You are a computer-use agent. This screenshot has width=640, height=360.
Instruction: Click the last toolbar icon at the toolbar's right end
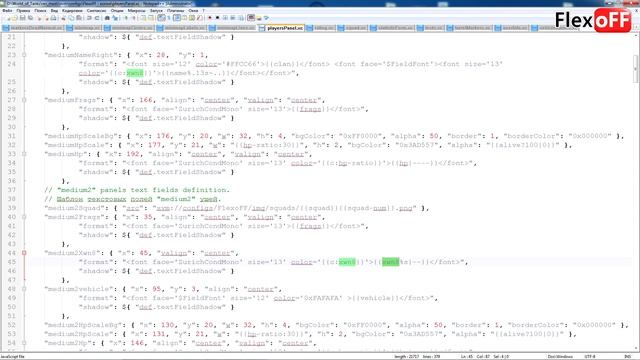(266, 18)
